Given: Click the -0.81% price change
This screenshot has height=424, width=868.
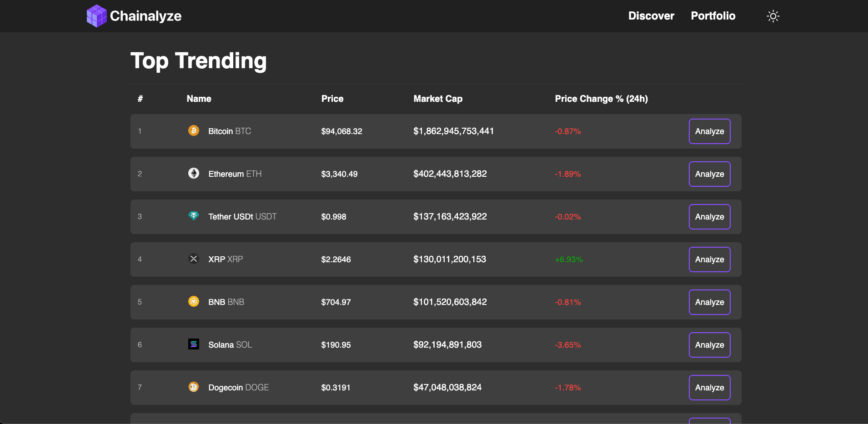Looking at the screenshot, I should (x=568, y=302).
